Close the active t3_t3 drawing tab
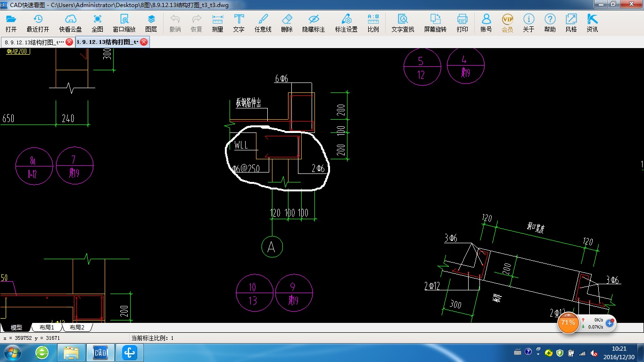This screenshot has height=362, width=644. [x=144, y=42]
